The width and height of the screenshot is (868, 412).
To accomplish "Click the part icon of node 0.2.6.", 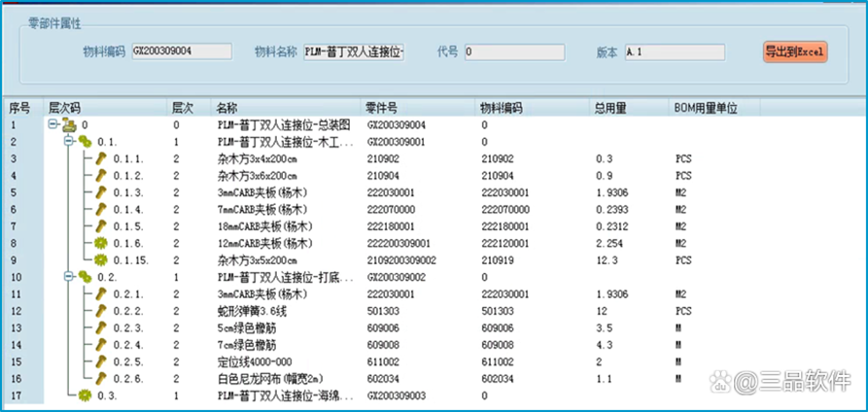I will coord(99,378).
